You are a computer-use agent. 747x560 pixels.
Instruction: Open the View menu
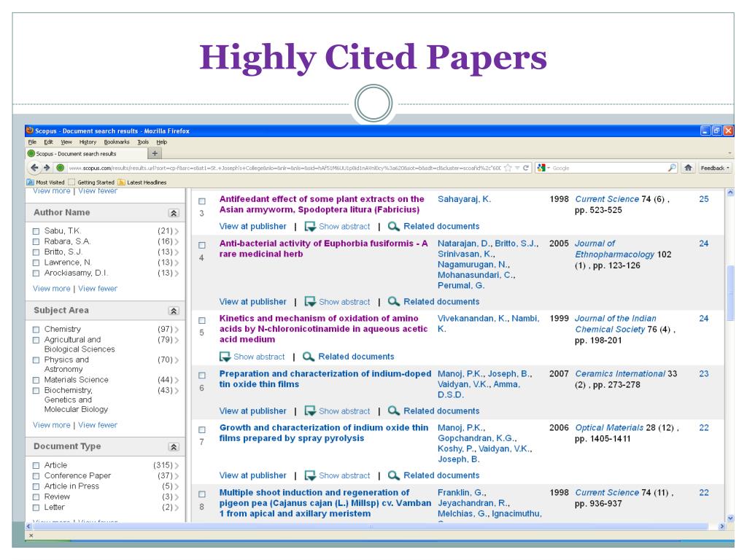point(66,142)
